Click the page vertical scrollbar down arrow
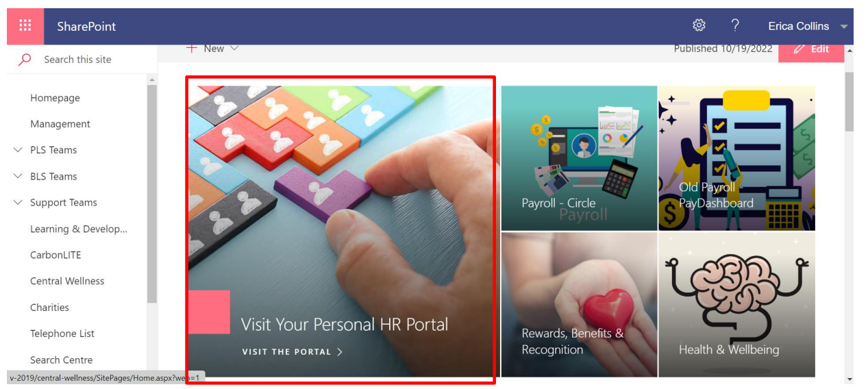This screenshot has height=389, width=868. pyautogui.click(x=850, y=379)
